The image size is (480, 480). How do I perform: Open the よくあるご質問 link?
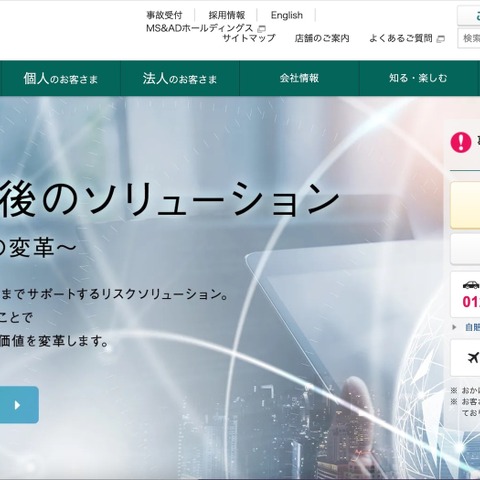pos(401,38)
